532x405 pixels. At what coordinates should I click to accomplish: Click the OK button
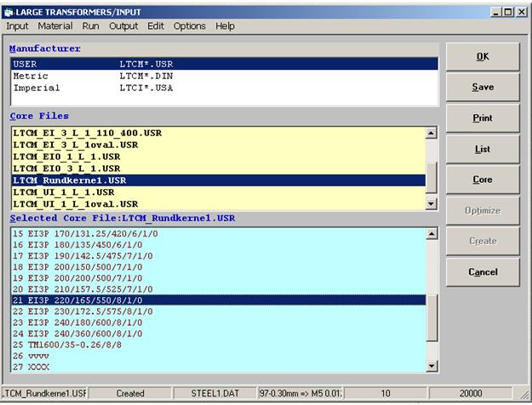click(483, 57)
